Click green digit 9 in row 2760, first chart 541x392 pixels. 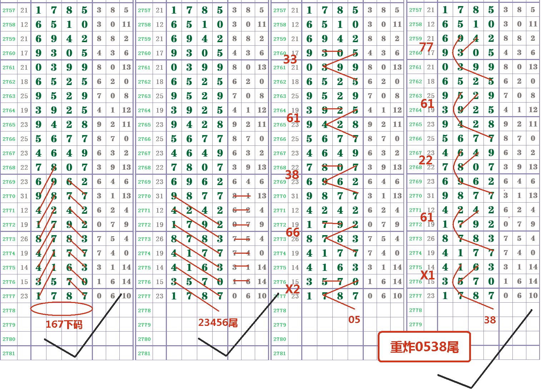[38, 53]
